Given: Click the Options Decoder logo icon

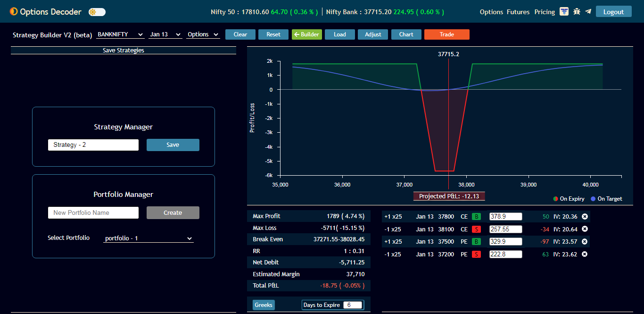Looking at the screenshot, I should [x=14, y=12].
